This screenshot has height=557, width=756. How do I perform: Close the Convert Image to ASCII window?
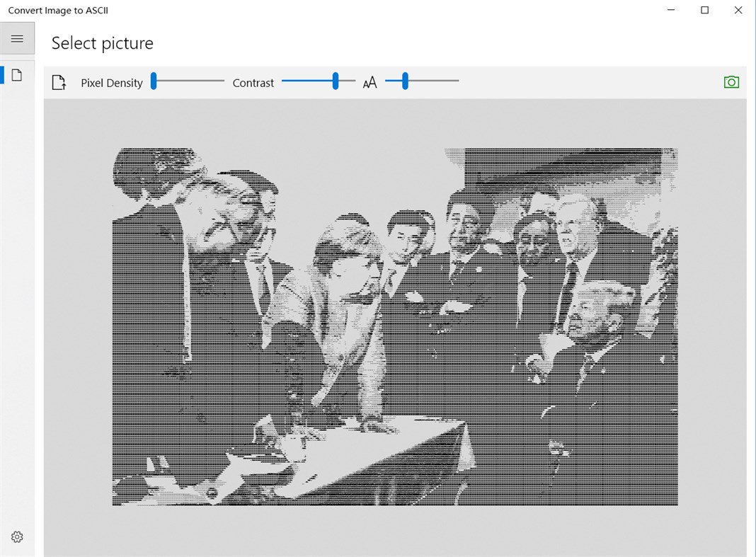pyautogui.click(x=738, y=10)
